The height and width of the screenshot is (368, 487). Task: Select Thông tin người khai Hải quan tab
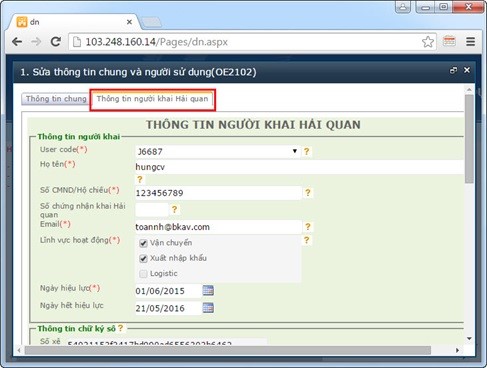point(152,99)
